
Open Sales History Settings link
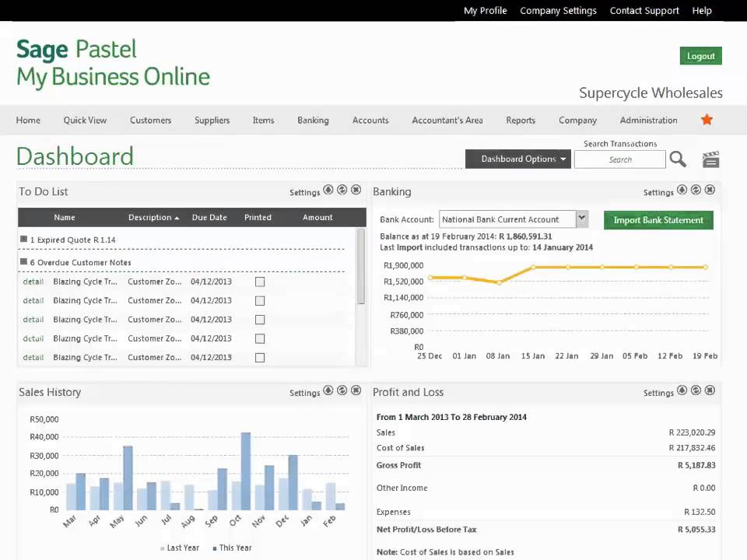(x=305, y=393)
